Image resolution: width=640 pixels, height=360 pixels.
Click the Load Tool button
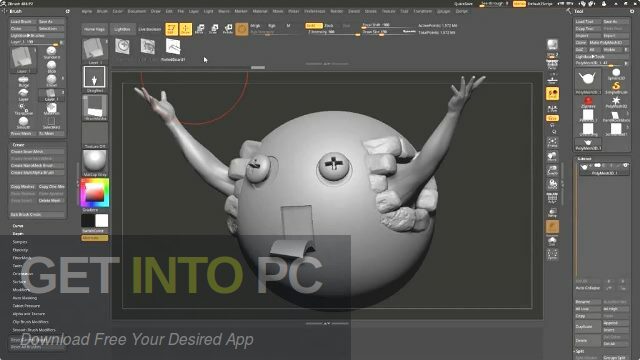click(587, 22)
